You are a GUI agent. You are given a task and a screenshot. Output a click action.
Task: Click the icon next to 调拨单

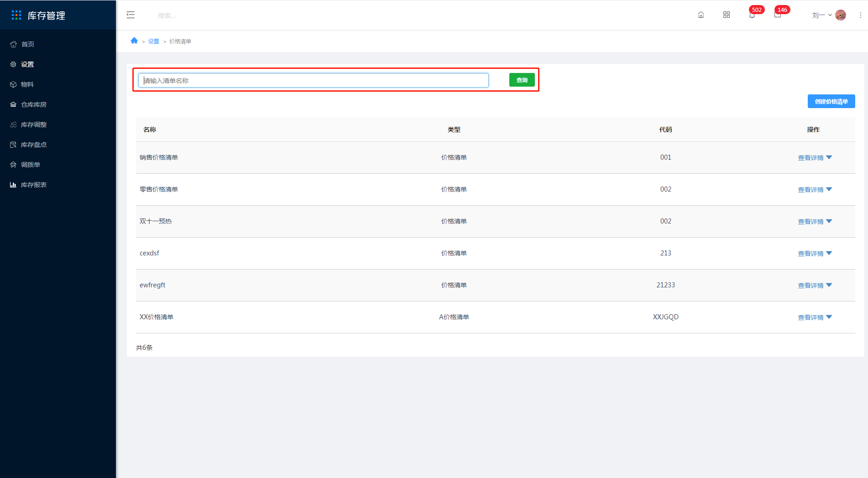(13, 165)
